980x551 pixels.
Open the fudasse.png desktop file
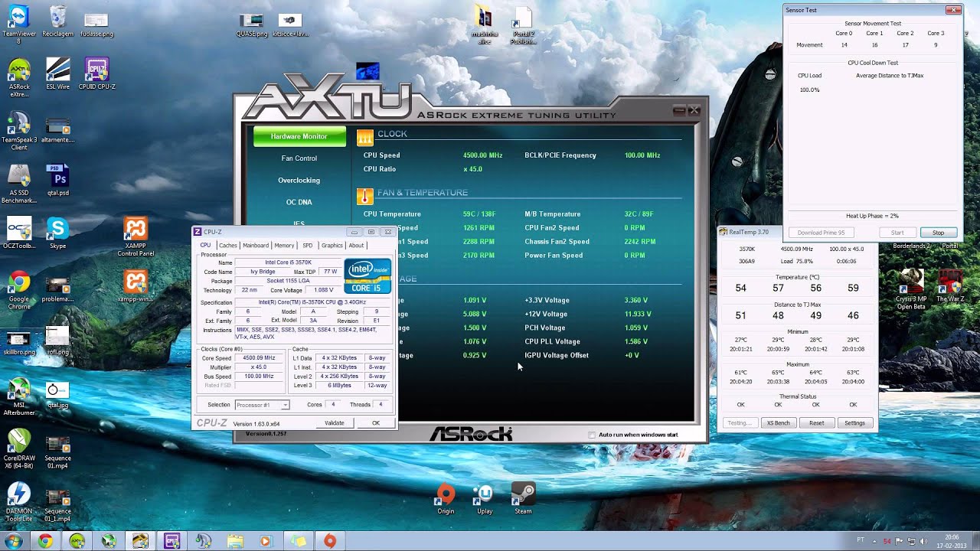pyautogui.click(x=96, y=24)
